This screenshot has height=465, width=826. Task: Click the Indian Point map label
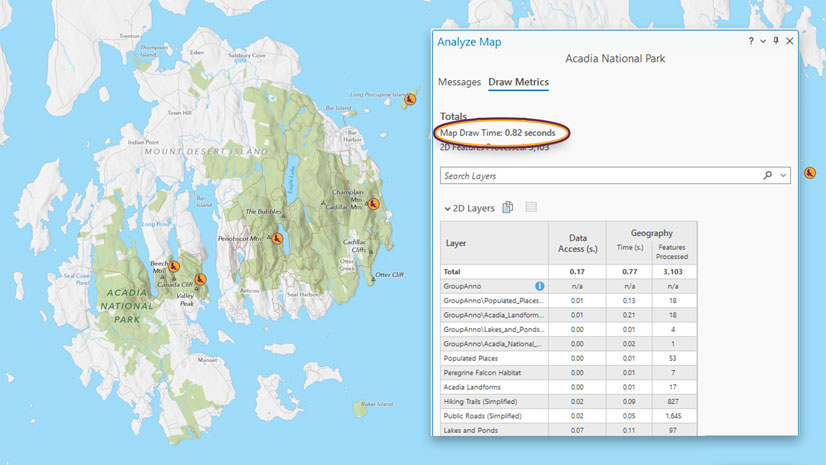[143, 142]
